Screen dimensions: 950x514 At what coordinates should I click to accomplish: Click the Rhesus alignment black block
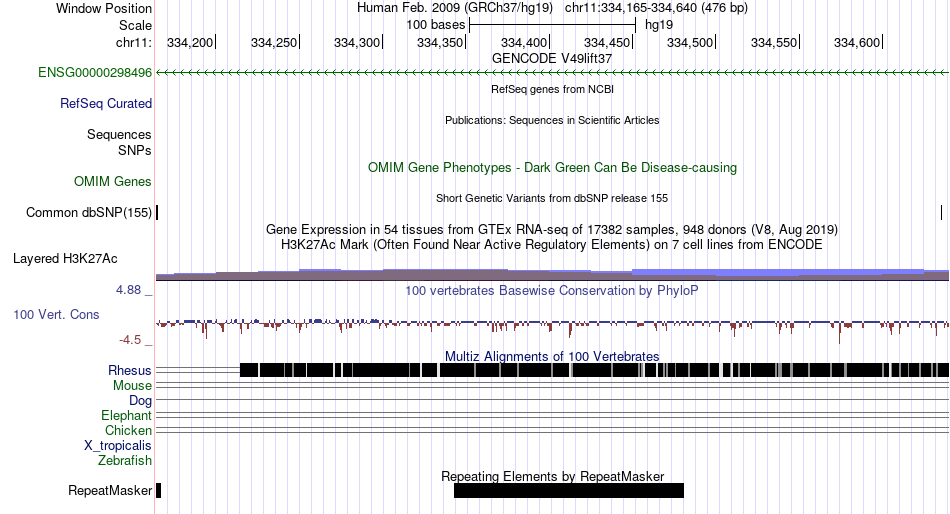click(x=594, y=370)
